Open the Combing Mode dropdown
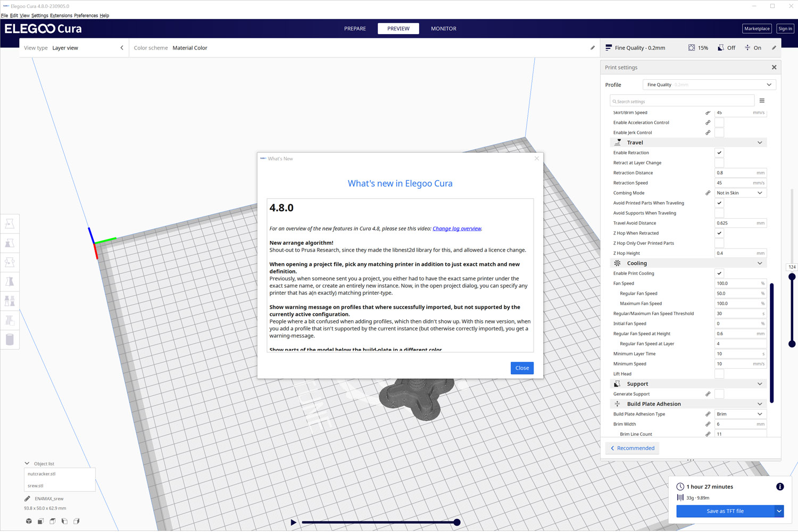The width and height of the screenshot is (798, 532). (741, 193)
